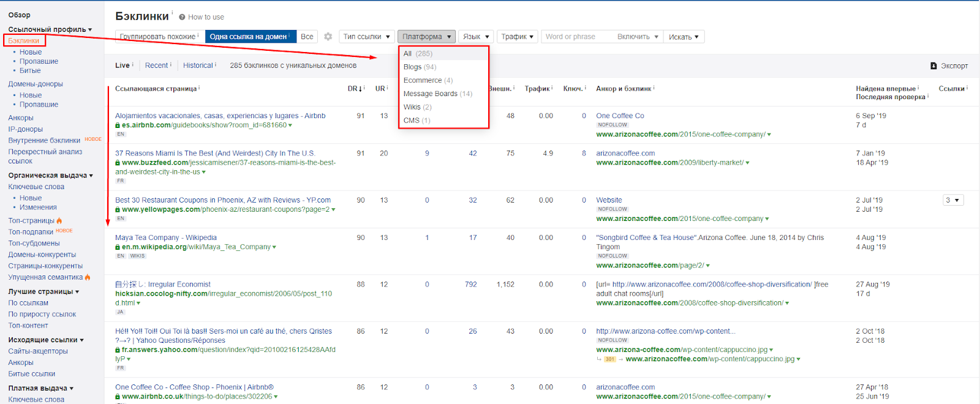The width and height of the screenshot is (980, 404).
Task: Open Анкоры under Ссылочный профиль
Action: coord(21,118)
